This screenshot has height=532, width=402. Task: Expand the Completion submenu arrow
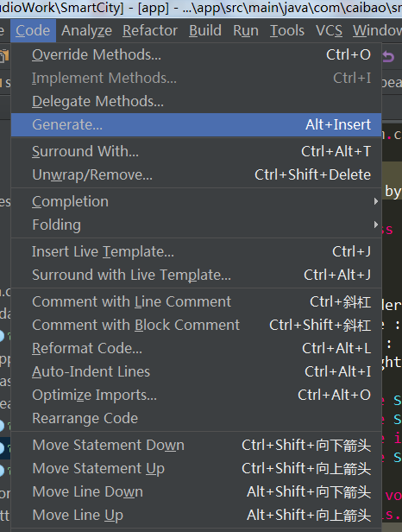click(375, 201)
